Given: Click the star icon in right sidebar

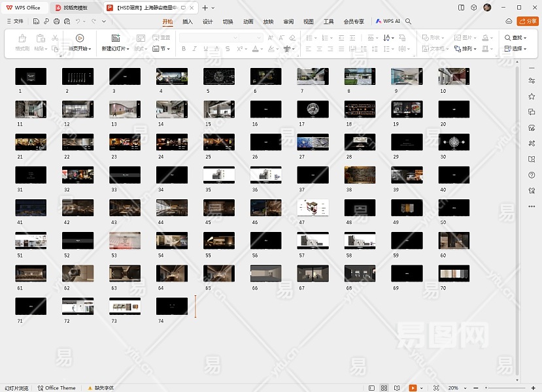Looking at the screenshot, I should coord(532,96).
